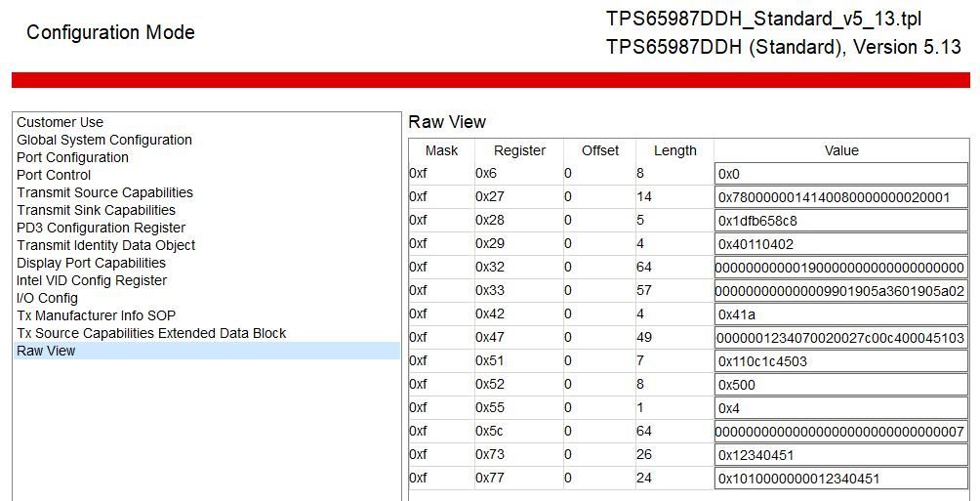Open Tx Manufacturer Info SOP
980x501 pixels.
206,315
